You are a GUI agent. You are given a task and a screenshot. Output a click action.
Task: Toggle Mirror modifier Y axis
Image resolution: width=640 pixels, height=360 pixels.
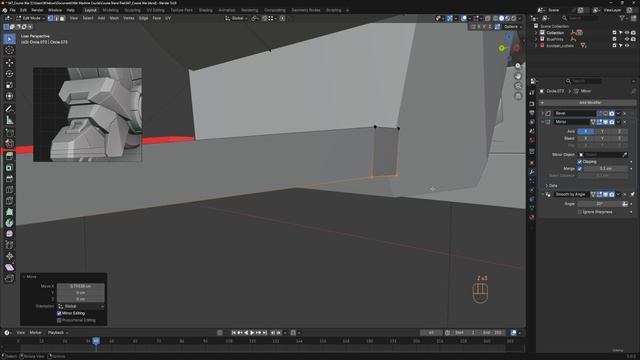coord(602,131)
